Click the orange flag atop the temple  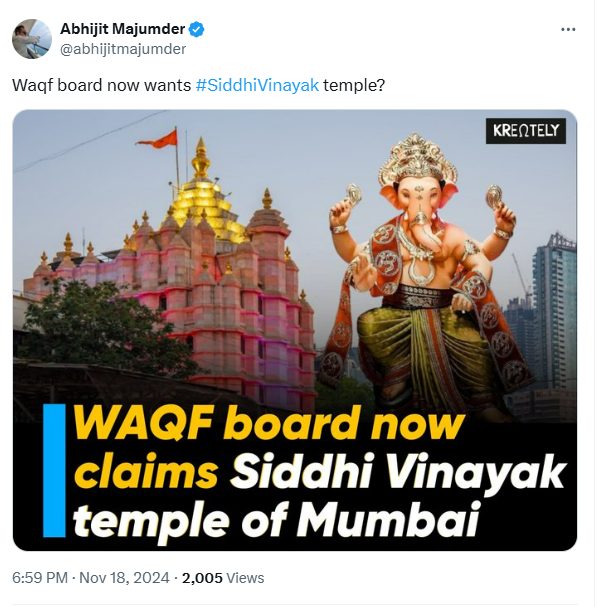click(159, 140)
